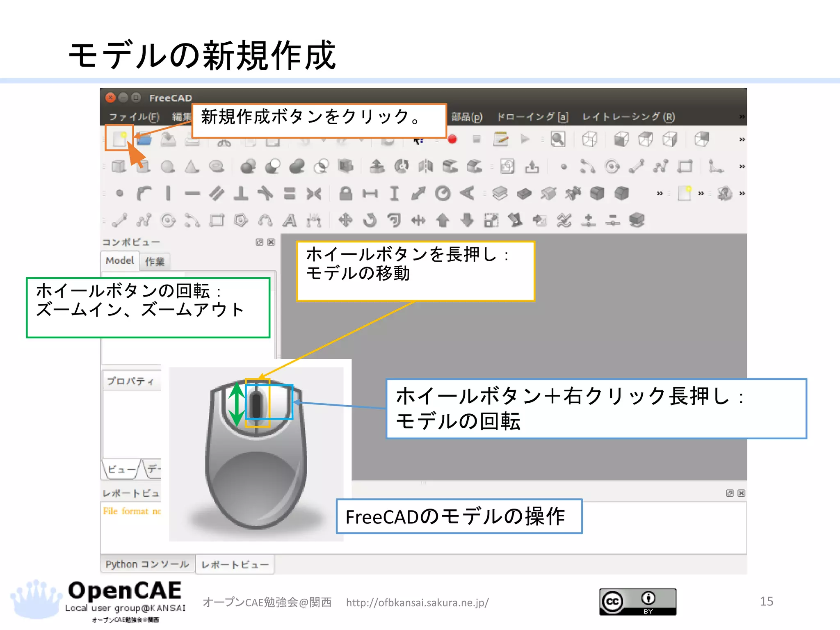Screen dimensions: 840x630
Task: Undock the コンボビュー panel
Action: pos(259,242)
